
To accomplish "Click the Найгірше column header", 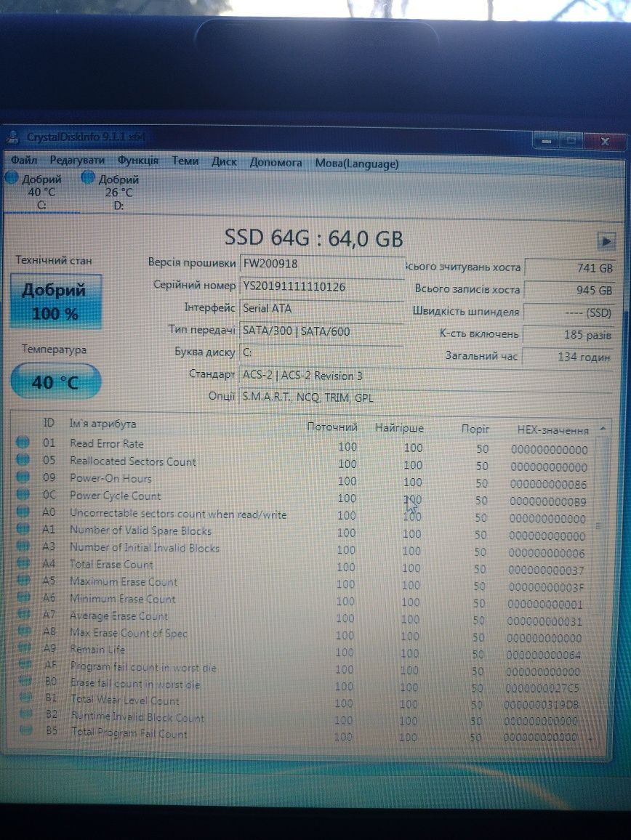I will point(399,428).
